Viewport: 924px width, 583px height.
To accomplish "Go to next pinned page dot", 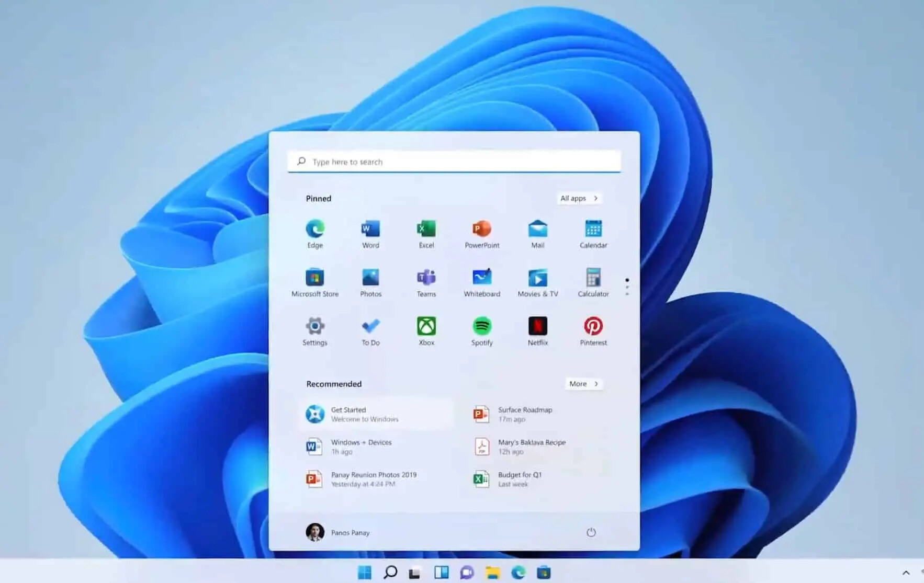I will (x=627, y=287).
